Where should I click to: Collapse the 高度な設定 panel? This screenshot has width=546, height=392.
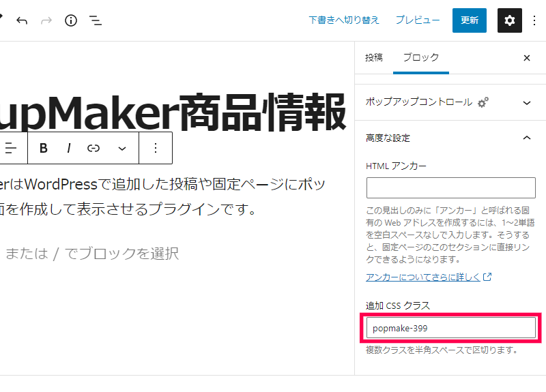click(x=450, y=138)
